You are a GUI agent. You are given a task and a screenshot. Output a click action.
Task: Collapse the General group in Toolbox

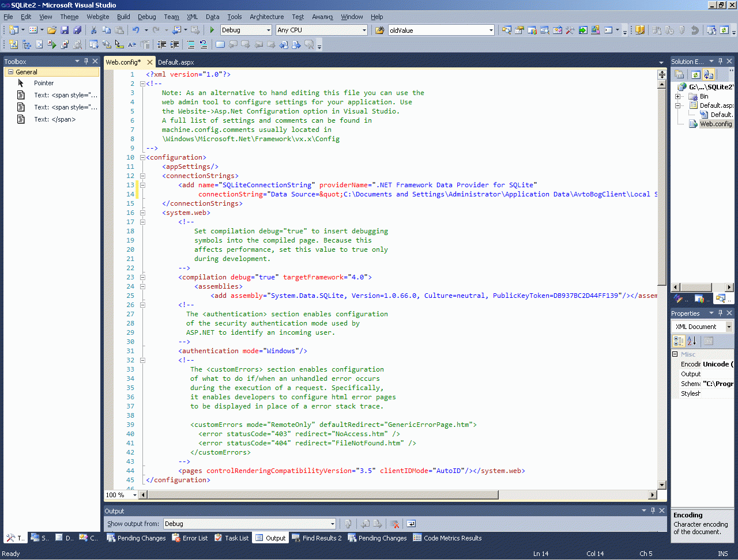(10, 72)
